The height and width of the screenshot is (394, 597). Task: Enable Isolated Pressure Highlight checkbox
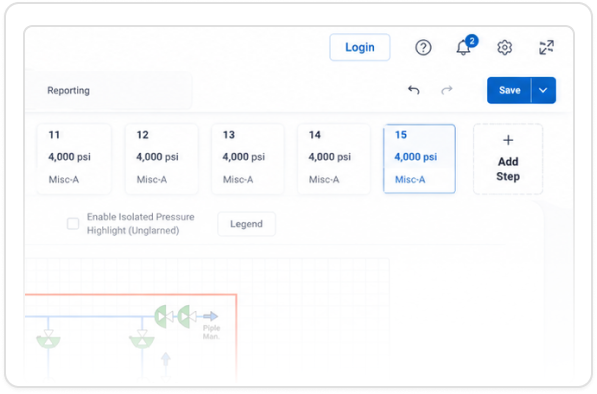(x=73, y=224)
